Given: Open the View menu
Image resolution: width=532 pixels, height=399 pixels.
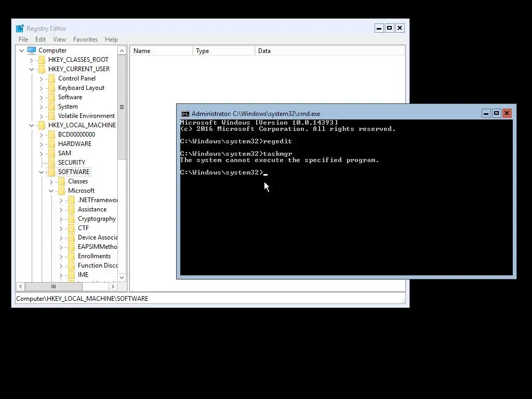Looking at the screenshot, I should pos(59,39).
